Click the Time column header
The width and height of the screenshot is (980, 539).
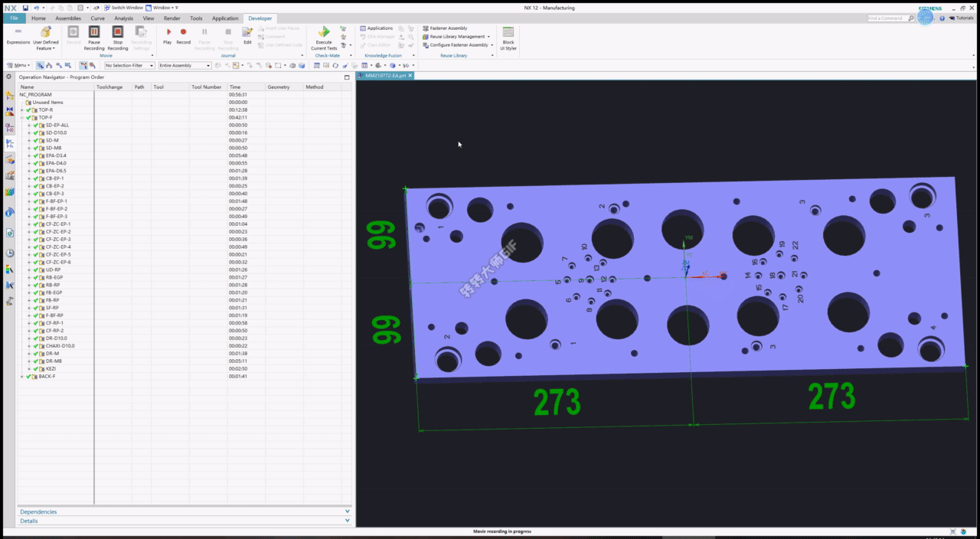pyautogui.click(x=247, y=87)
